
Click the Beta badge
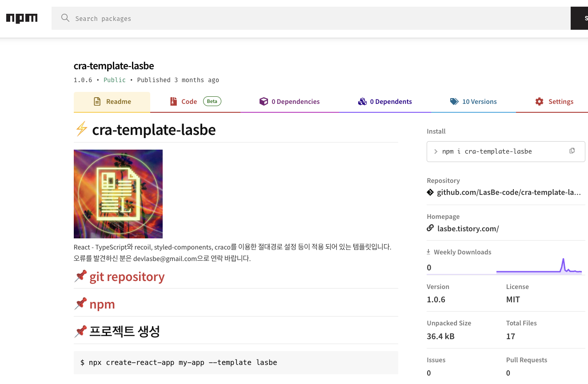212,101
